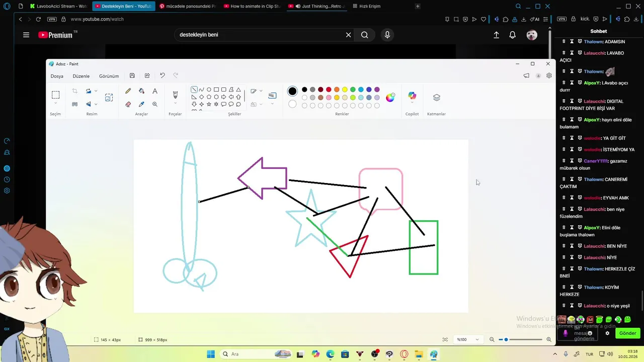Switch to LavoboAcici Stream tab
Image resolution: width=644 pixels, height=362 pixels.
click(x=58, y=6)
